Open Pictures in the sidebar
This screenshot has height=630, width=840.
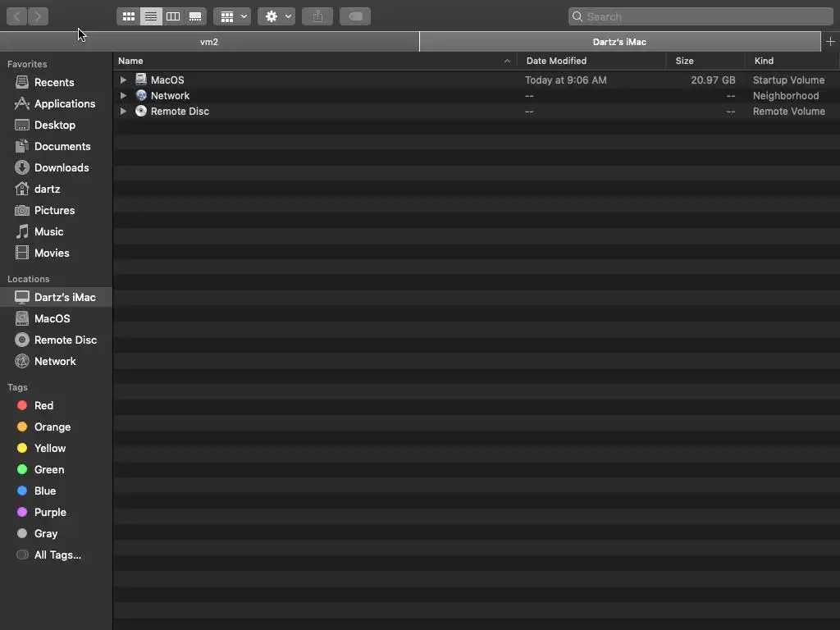[x=57, y=211]
